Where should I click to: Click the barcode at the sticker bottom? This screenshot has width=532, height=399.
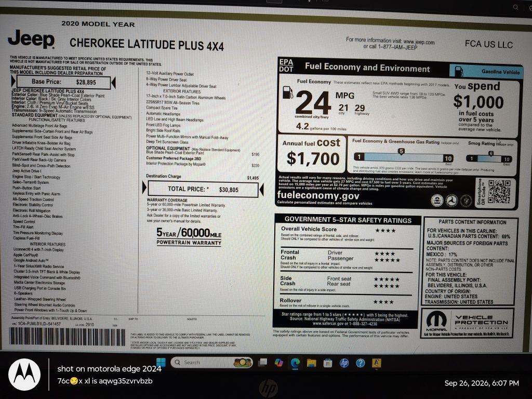pos(67,337)
